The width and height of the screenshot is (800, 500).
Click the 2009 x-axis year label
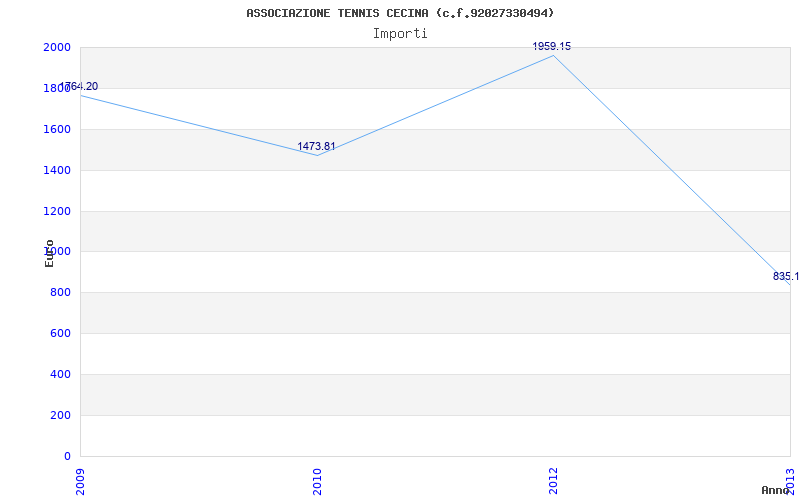[80, 479]
